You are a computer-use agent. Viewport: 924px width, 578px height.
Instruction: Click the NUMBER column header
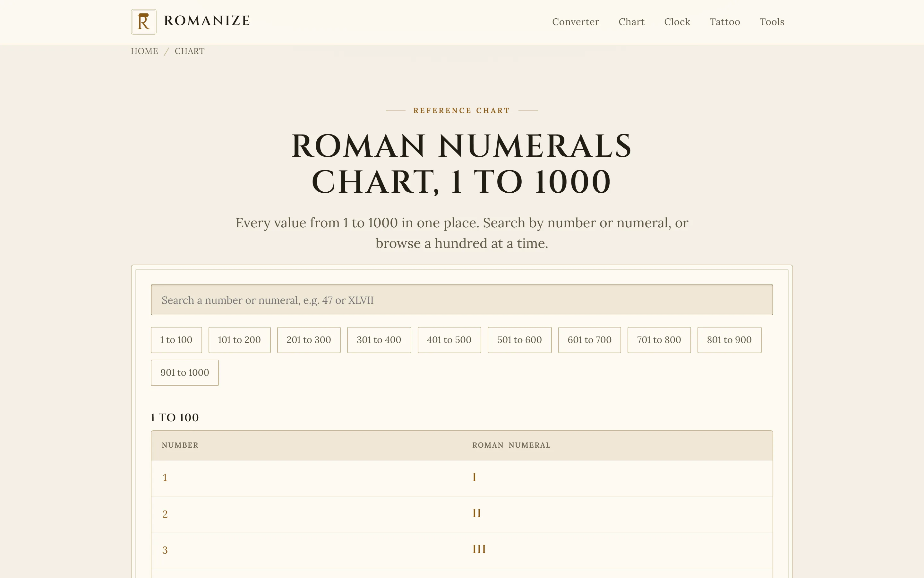[x=180, y=445]
